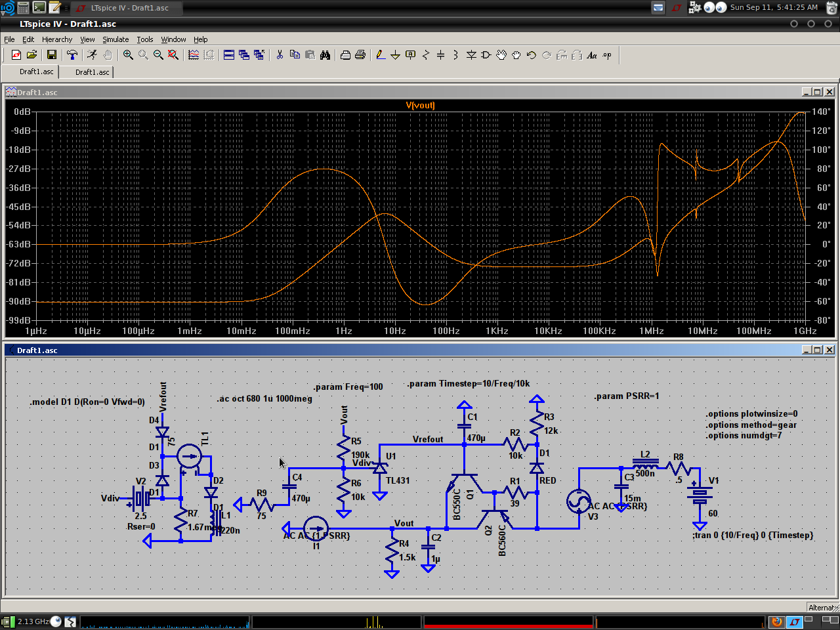Click the .ac oct 680 directive text
Image resolution: width=840 pixels, height=630 pixels.
[x=264, y=398]
